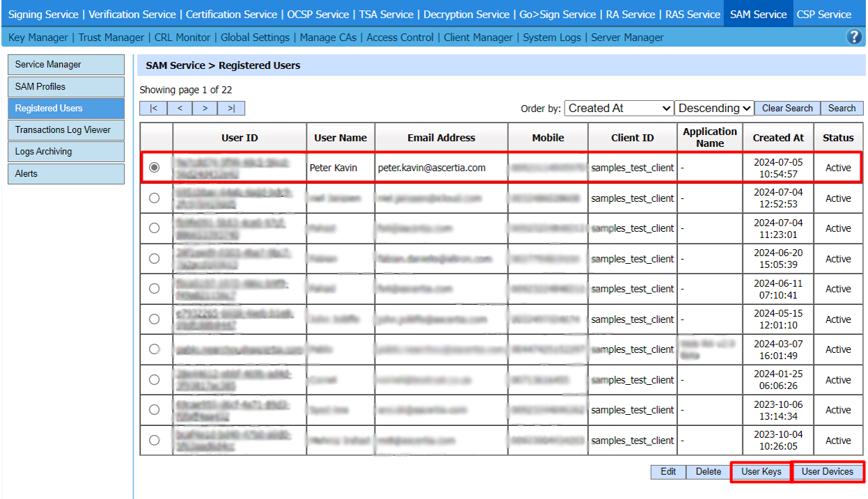Viewport: 868px width, 499px height.
Task: Open Key Manager in the submenu
Action: click(38, 38)
